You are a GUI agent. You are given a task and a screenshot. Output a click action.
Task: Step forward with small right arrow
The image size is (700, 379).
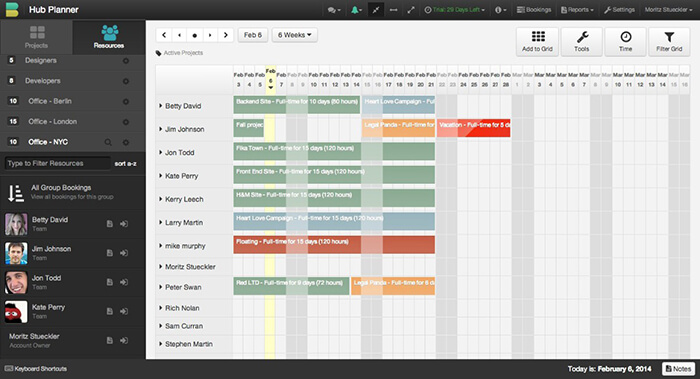tap(210, 35)
